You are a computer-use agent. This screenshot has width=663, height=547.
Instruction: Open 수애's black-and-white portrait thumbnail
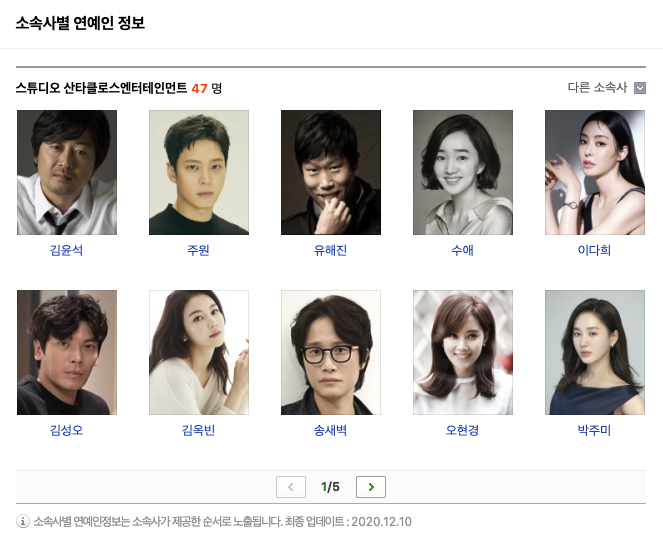[x=463, y=172]
